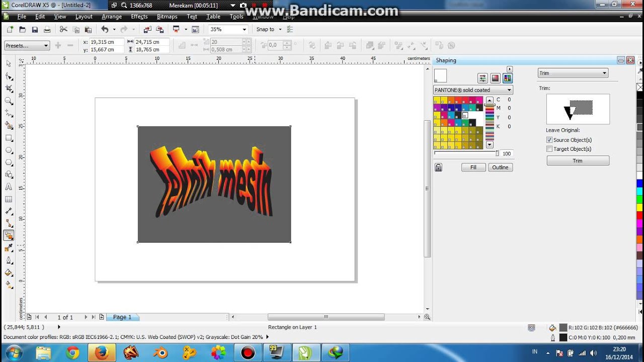The height and width of the screenshot is (362, 644).
Task: Open Google Chrome from the taskbar
Action: (x=72, y=353)
